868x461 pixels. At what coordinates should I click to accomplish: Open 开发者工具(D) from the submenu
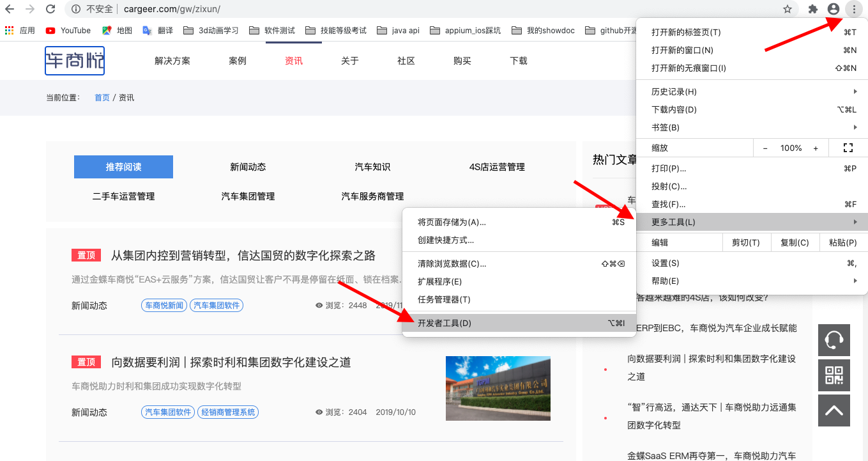pyautogui.click(x=519, y=323)
